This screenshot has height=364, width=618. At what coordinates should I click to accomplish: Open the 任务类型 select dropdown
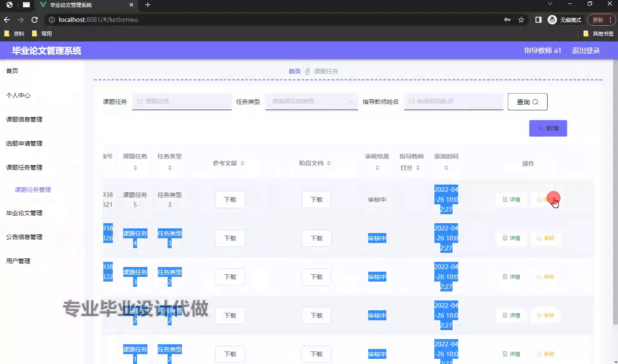[312, 101]
